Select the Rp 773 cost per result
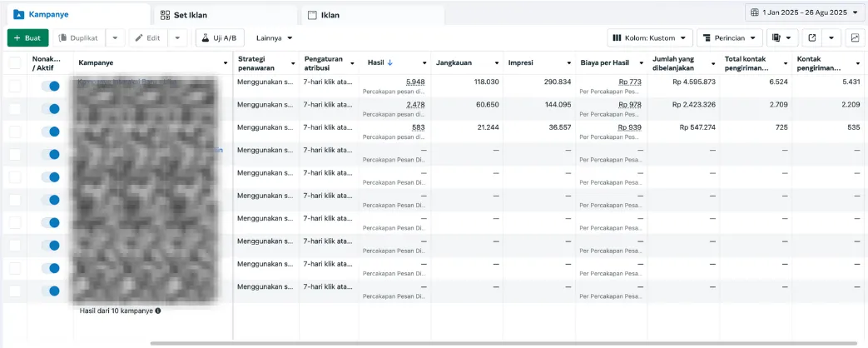This screenshot has height=348, width=868. tap(629, 82)
